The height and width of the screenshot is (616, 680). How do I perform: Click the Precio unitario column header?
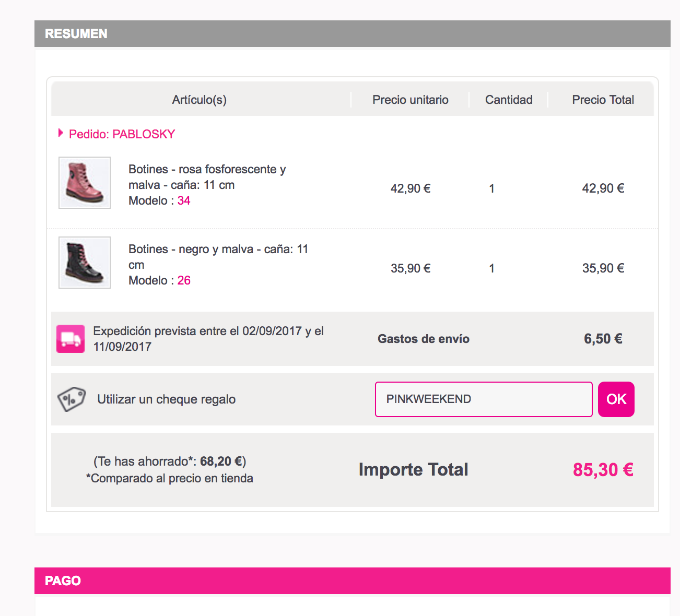[x=411, y=100]
